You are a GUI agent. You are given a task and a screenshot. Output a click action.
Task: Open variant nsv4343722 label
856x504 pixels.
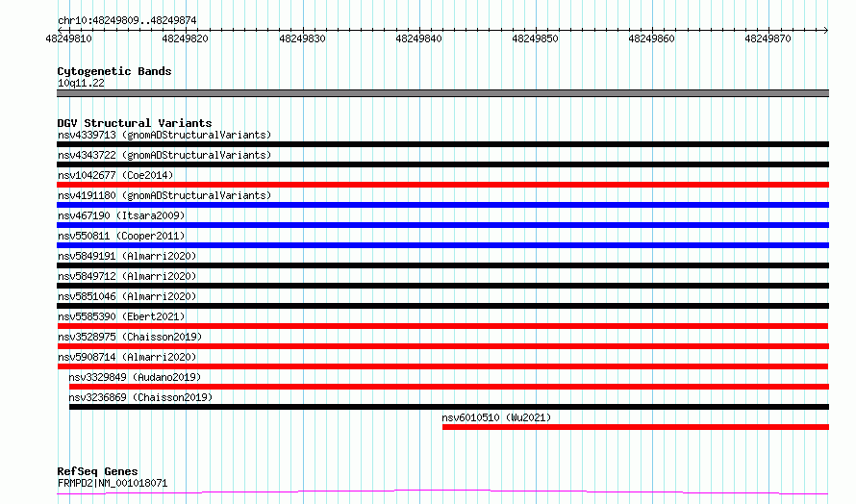(164, 155)
